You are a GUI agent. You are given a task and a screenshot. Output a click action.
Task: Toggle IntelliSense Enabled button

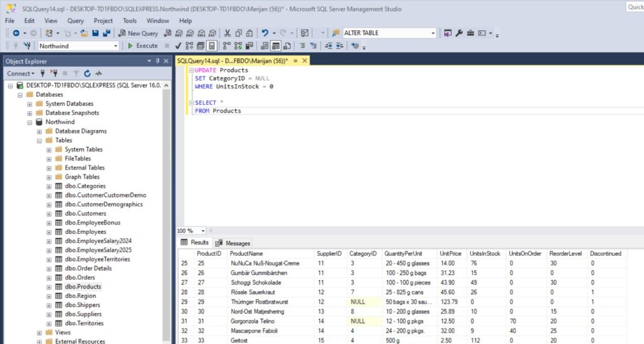(211, 45)
